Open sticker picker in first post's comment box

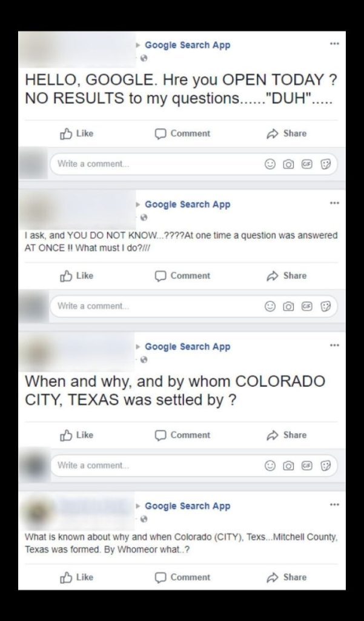click(x=325, y=164)
